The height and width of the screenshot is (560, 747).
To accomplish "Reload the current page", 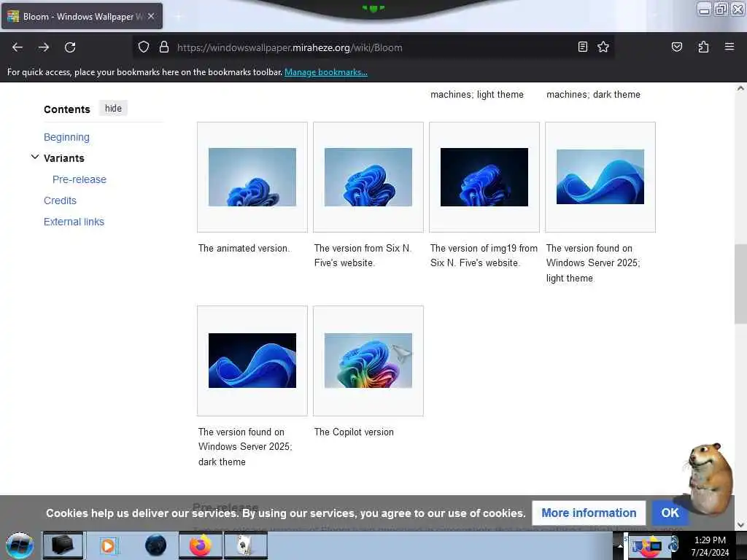I will [x=70, y=47].
